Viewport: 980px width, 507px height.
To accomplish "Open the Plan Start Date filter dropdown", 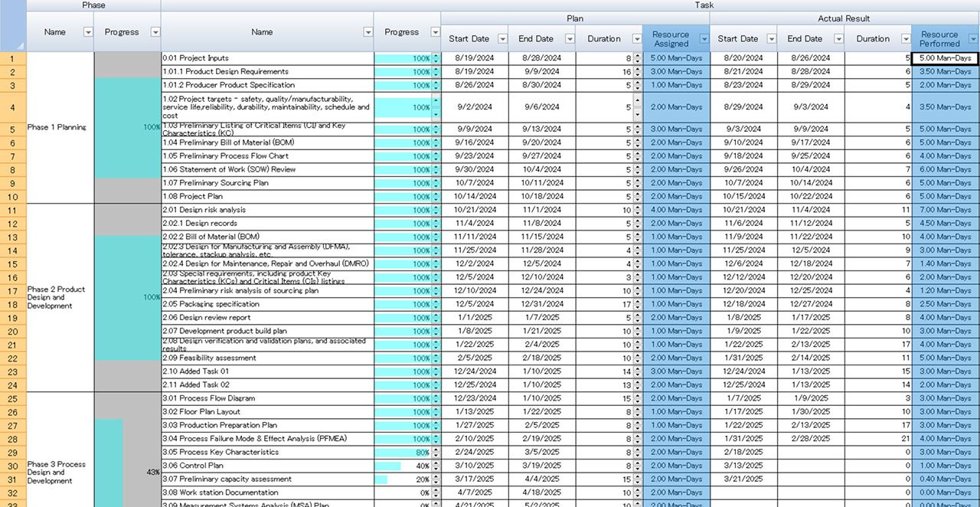I will 503,39.
